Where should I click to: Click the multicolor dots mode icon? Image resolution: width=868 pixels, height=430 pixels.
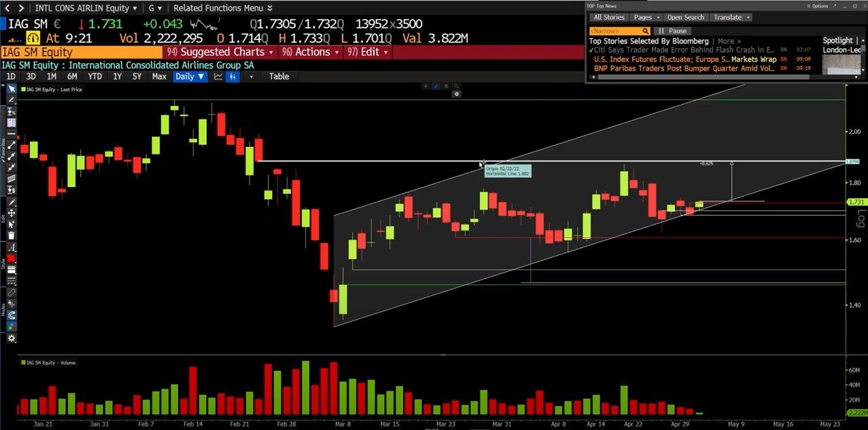(12, 327)
